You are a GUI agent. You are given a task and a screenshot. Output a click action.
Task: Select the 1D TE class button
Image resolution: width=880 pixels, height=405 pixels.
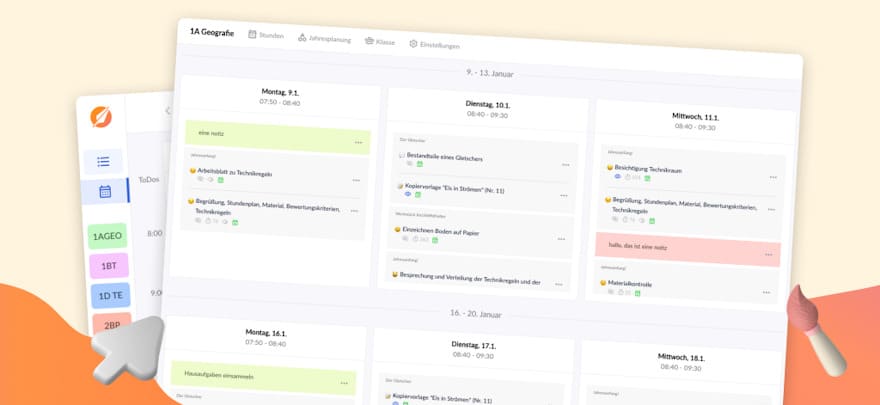(x=109, y=296)
